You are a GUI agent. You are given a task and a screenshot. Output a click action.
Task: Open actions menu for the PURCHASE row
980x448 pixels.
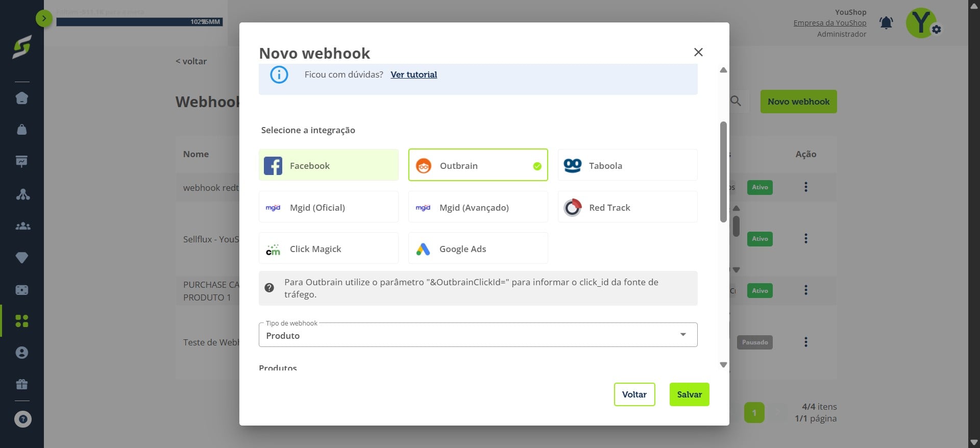click(x=806, y=290)
